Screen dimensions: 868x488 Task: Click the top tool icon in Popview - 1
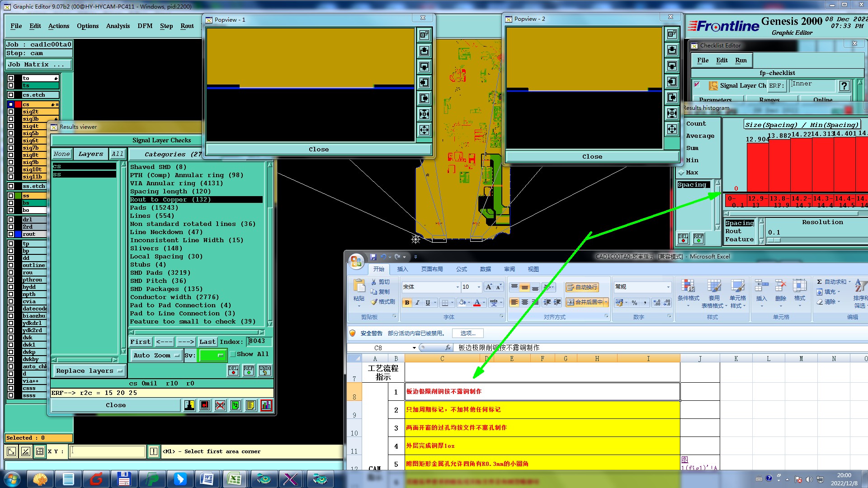(424, 35)
